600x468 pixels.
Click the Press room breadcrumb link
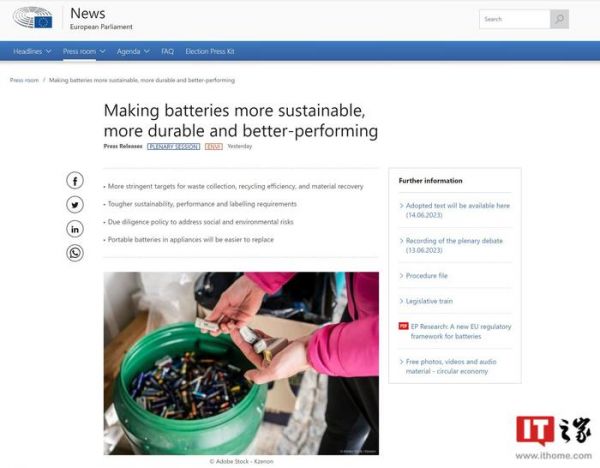[x=24, y=80]
